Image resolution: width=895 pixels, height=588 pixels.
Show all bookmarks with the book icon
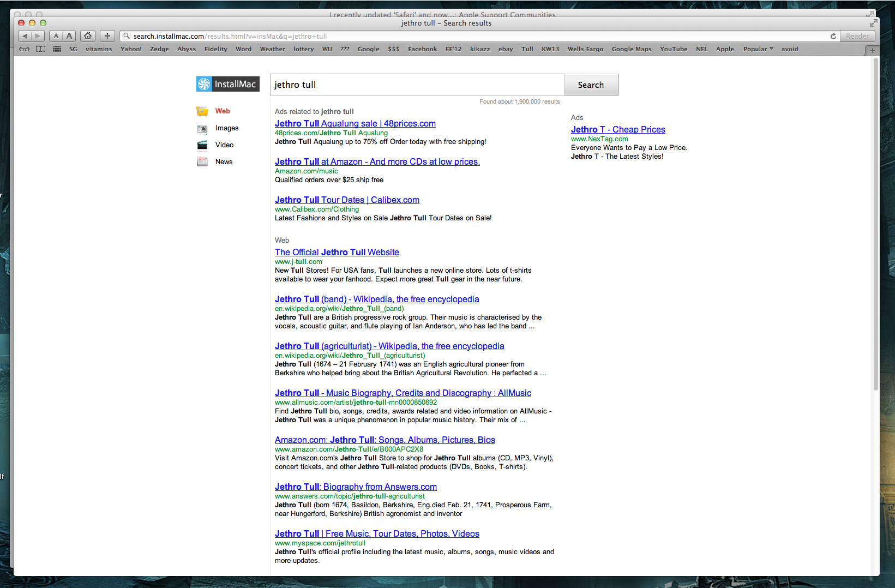[x=41, y=49]
